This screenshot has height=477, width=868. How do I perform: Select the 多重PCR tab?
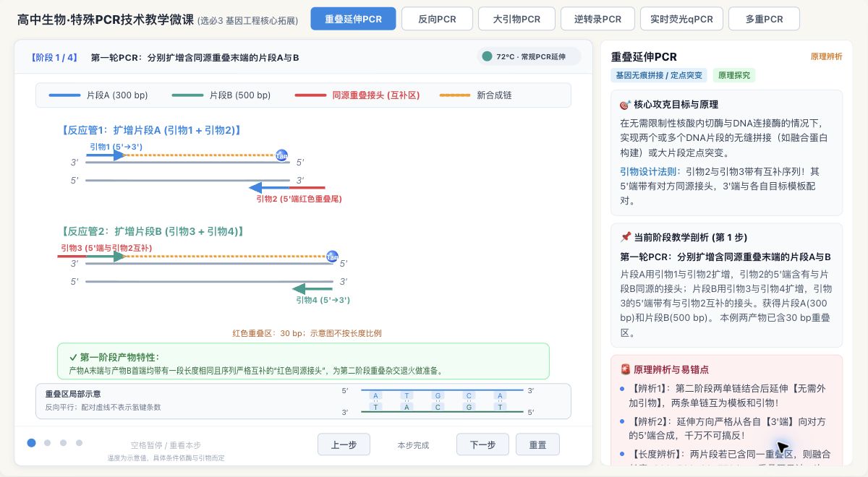tap(765, 19)
